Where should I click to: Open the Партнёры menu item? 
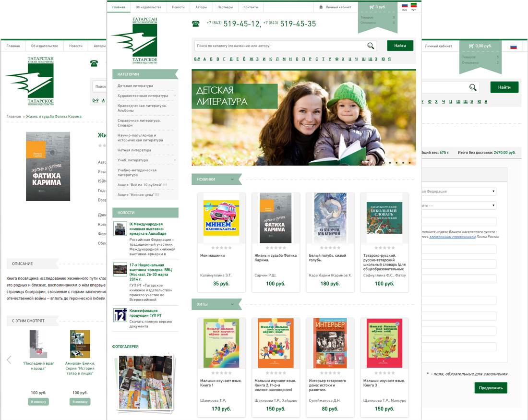point(225,7)
